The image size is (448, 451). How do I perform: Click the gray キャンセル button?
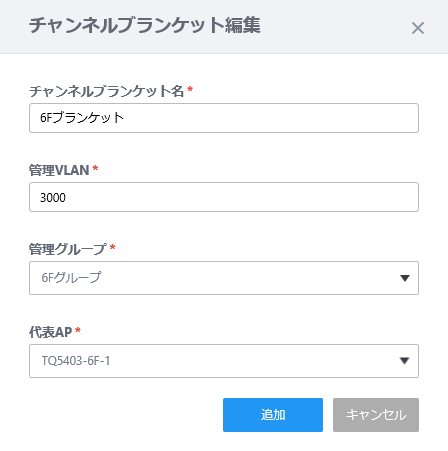(x=376, y=415)
